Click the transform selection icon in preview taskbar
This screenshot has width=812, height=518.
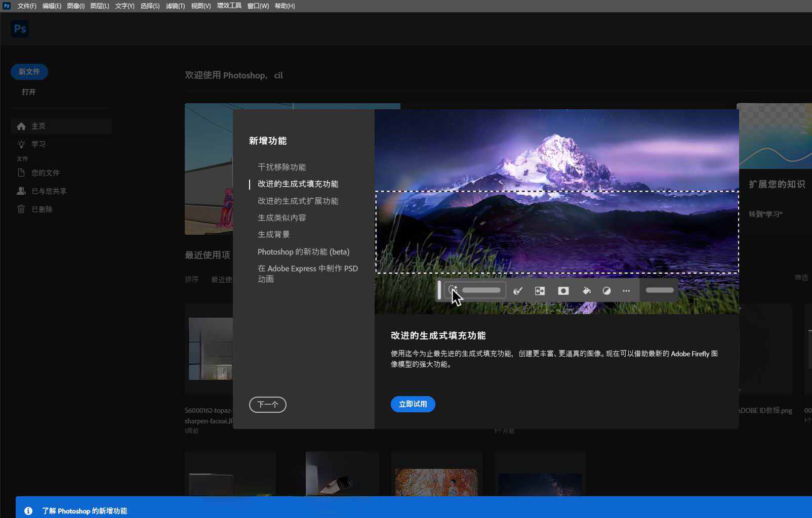pyautogui.click(x=540, y=291)
